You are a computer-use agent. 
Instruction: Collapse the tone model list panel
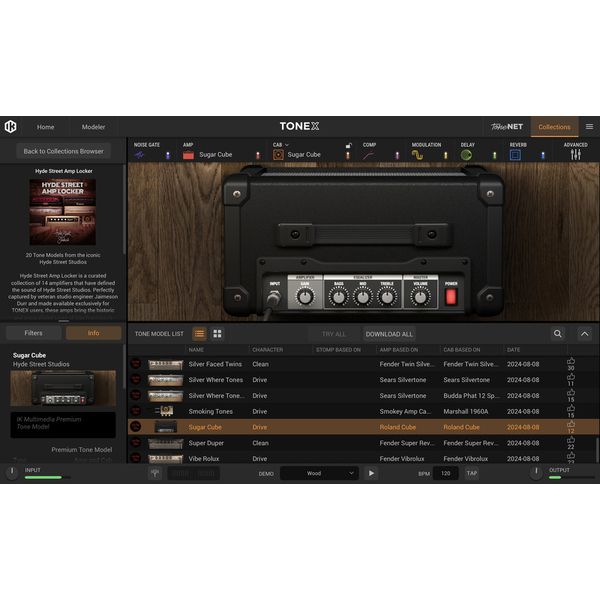pyautogui.click(x=584, y=334)
